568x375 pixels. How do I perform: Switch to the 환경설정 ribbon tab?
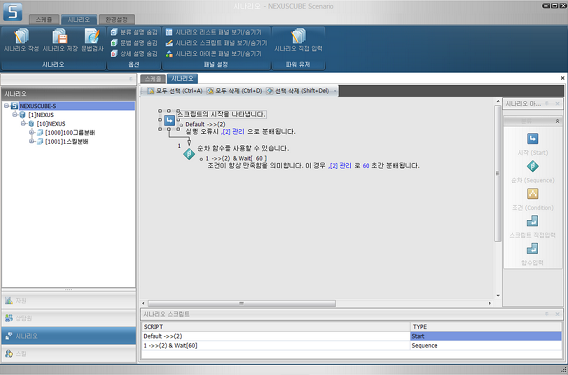tap(117, 20)
